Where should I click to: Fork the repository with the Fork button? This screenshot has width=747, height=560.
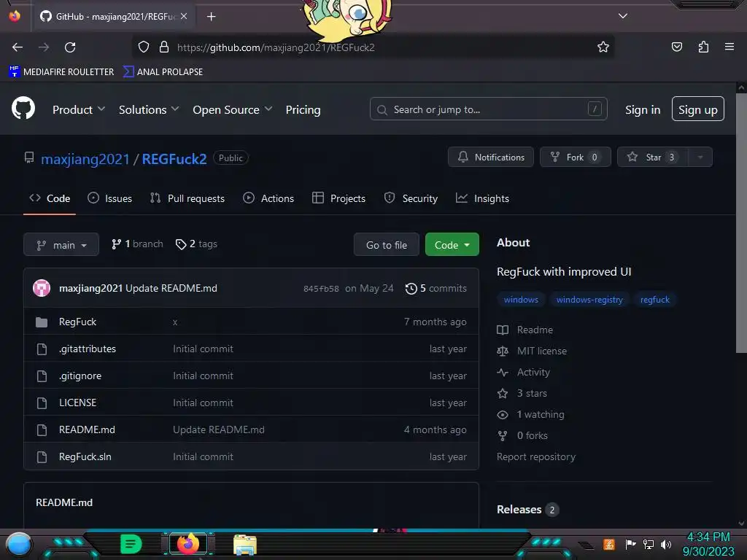coord(576,157)
